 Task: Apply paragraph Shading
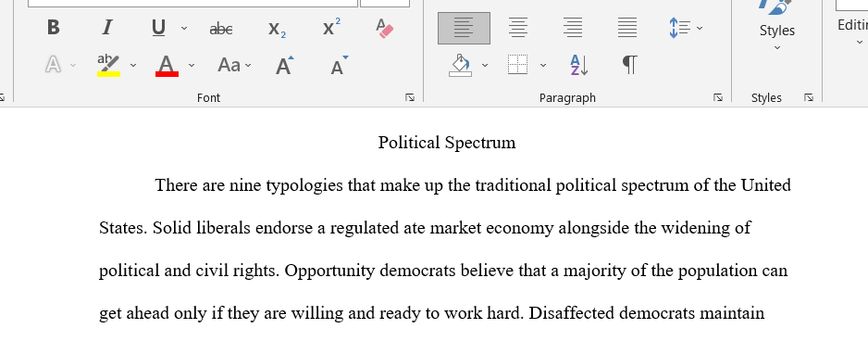[461, 66]
